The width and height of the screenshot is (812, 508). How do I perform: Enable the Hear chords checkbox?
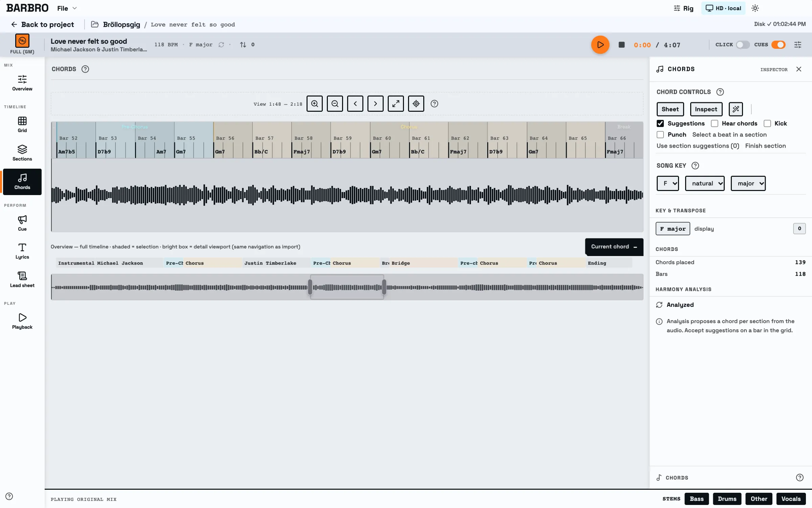coord(715,123)
